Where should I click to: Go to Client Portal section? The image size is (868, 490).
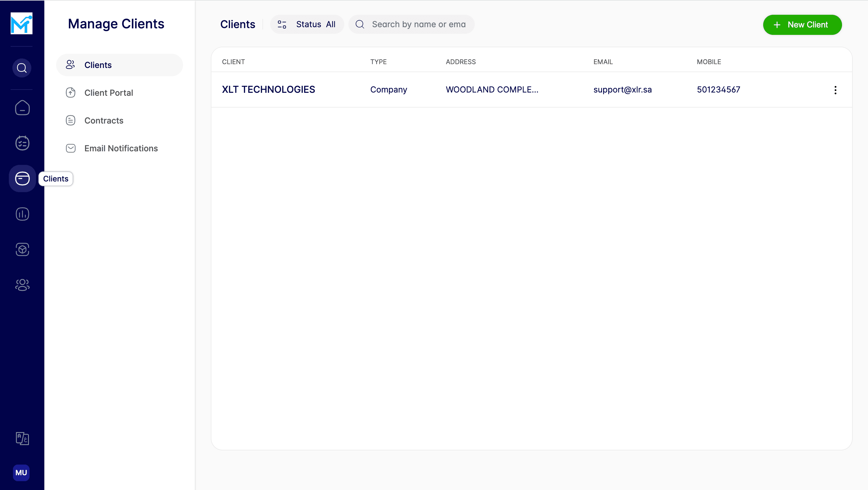109,93
